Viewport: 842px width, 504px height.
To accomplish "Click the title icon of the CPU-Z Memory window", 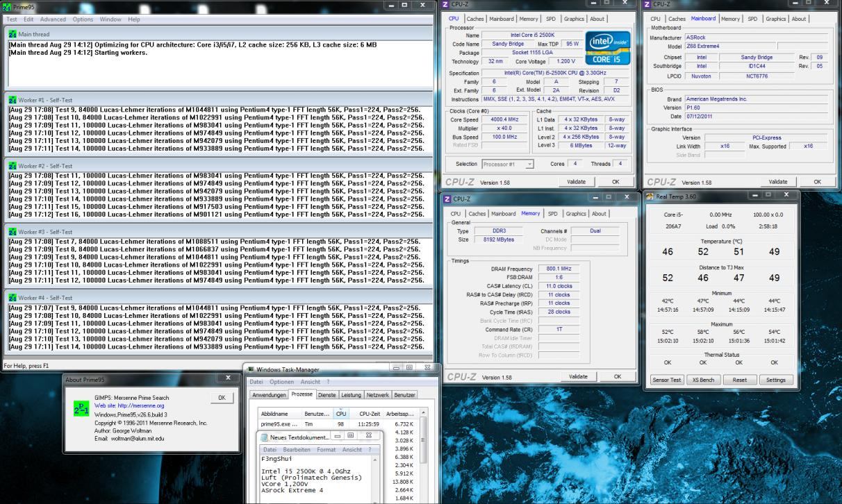I will tap(447, 199).
